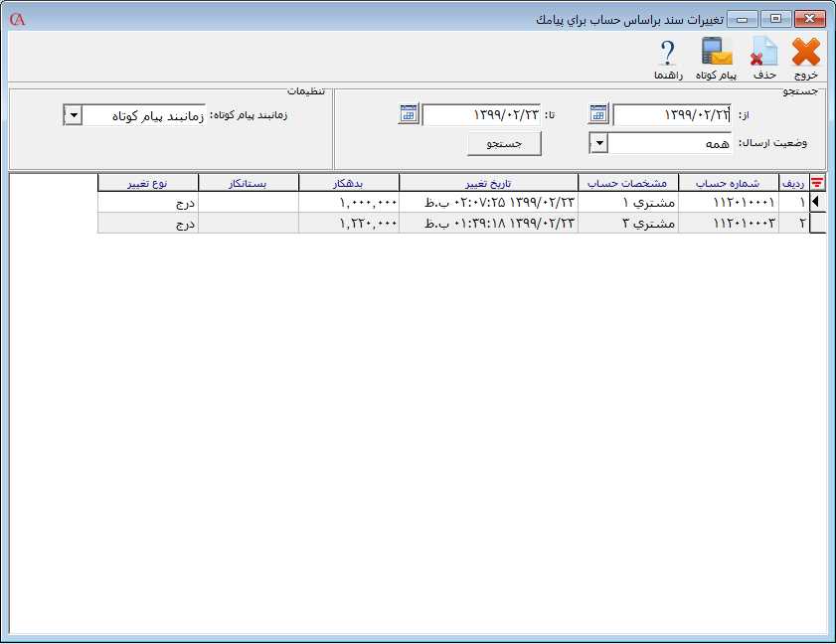Click the تا end date field
The width and height of the screenshot is (836, 644).
point(481,115)
